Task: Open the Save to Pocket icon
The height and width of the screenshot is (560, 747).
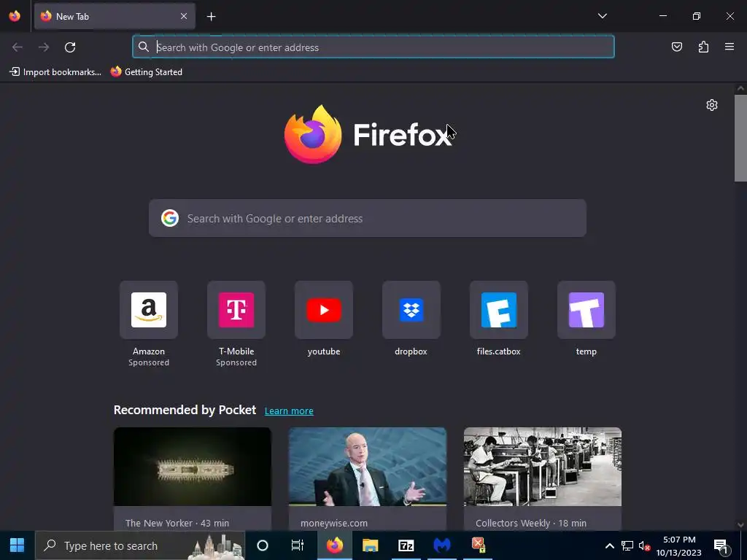Action: point(676,47)
